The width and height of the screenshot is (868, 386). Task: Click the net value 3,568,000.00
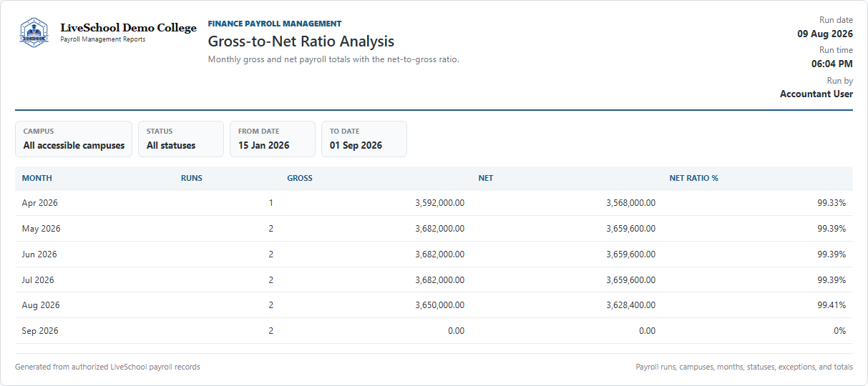[x=631, y=203]
